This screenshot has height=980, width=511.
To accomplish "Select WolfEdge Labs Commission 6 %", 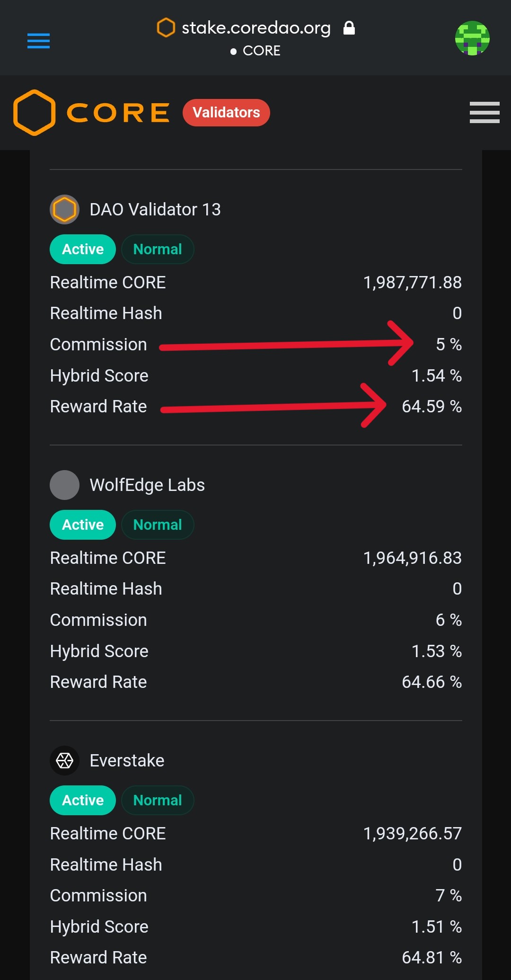I will coord(449,620).
